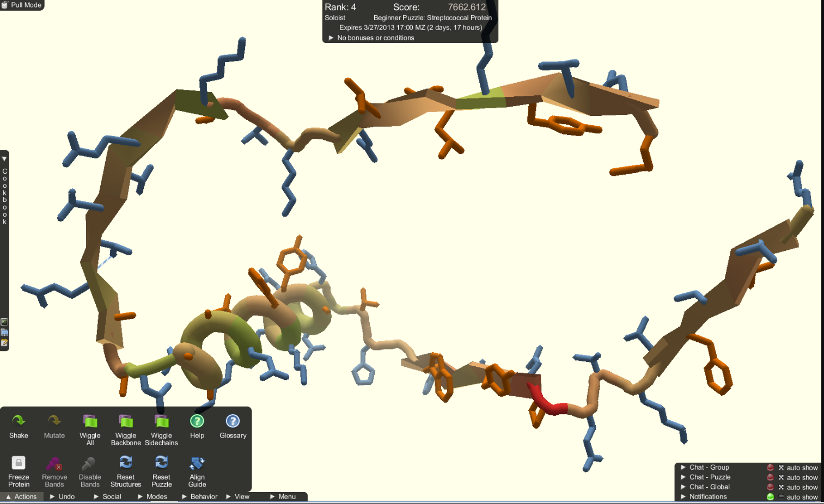Click the greyed-out Mutate tool icon
824x504 pixels.
(x=54, y=421)
